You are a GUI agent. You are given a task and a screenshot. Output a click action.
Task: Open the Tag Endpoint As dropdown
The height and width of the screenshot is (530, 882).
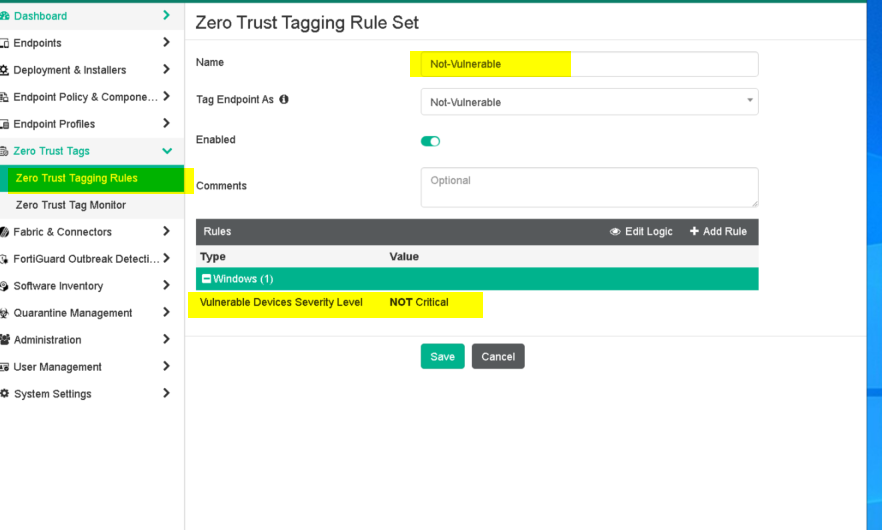[x=589, y=102]
